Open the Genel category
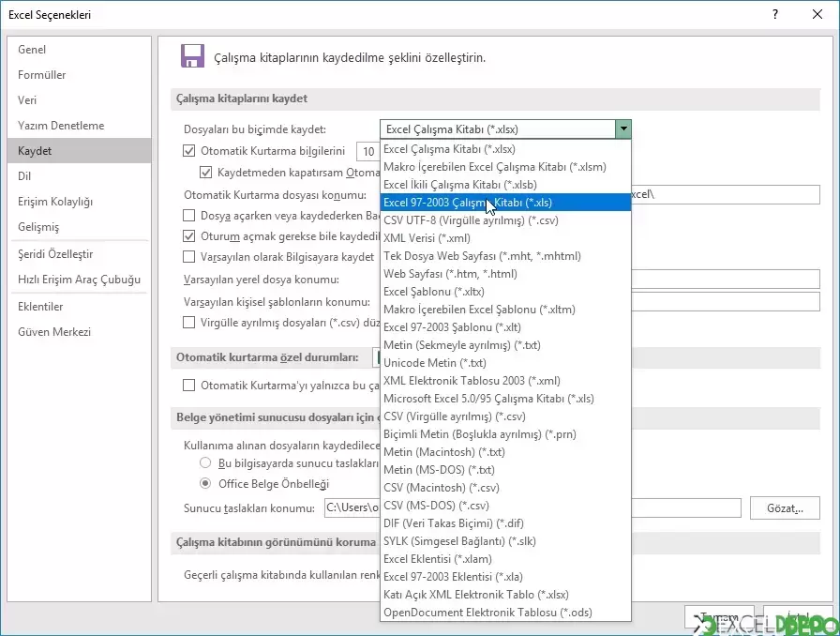 click(x=80, y=50)
